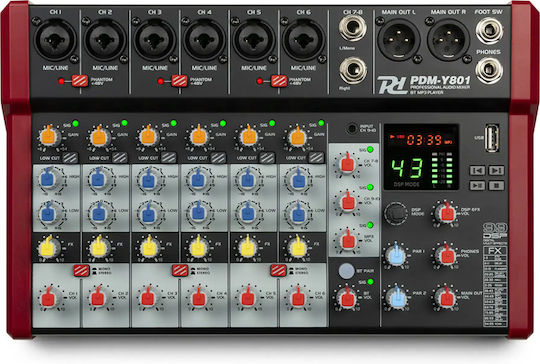Click the orange GAIN knob on channel 6

point(298,137)
